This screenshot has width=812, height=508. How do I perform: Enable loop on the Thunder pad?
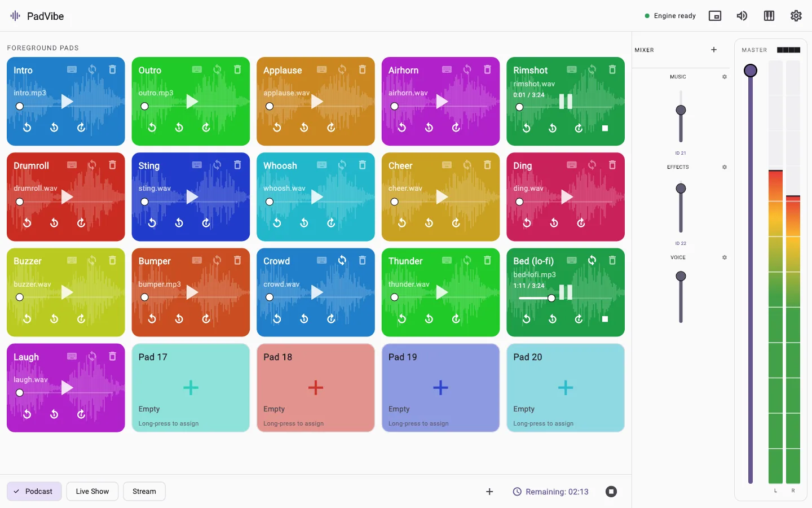pyautogui.click(x=467, y=260)
